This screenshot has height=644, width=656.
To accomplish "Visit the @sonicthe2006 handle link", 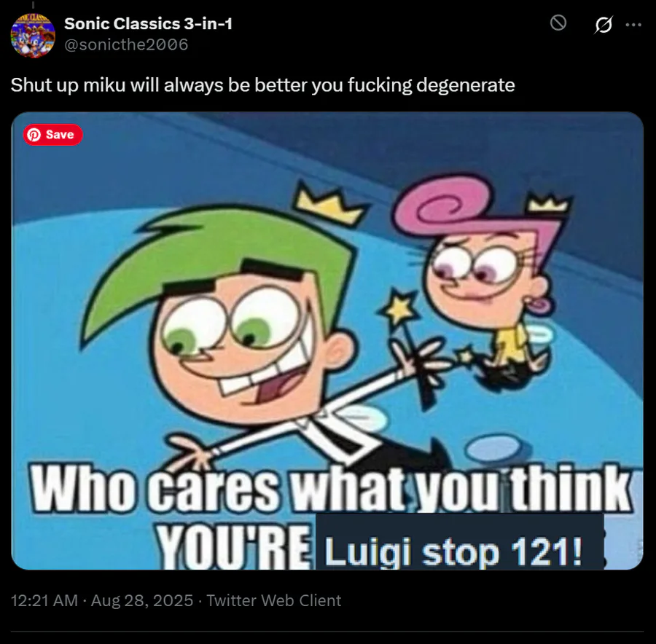I will point(126,44).
